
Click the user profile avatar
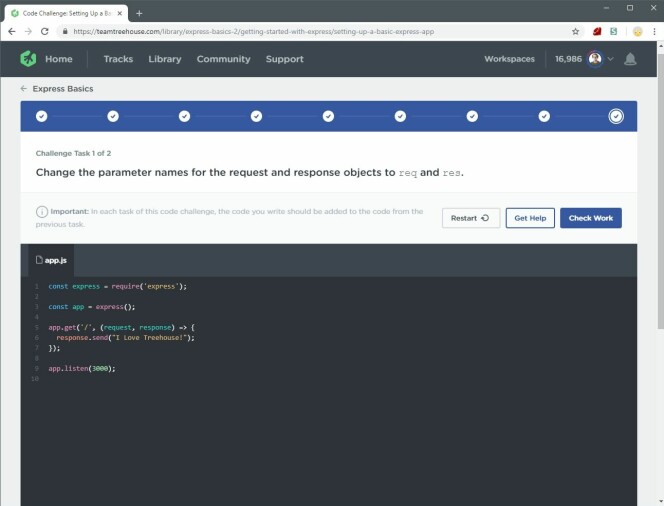595,59
